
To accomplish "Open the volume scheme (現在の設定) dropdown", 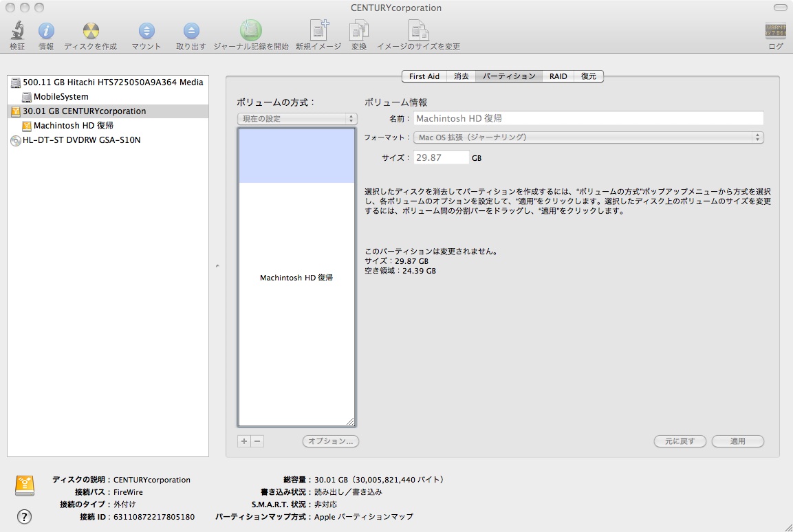I will point(296,119).
